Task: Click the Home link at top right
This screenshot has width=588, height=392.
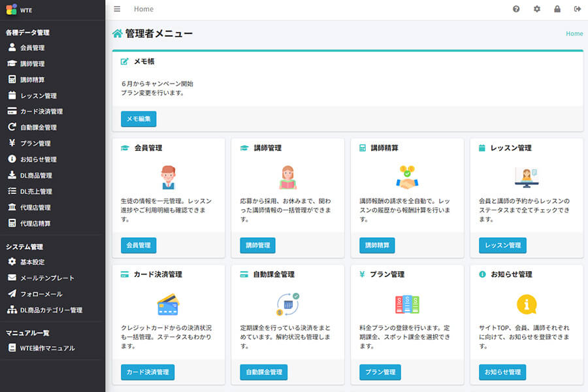Action: point(574,33)
